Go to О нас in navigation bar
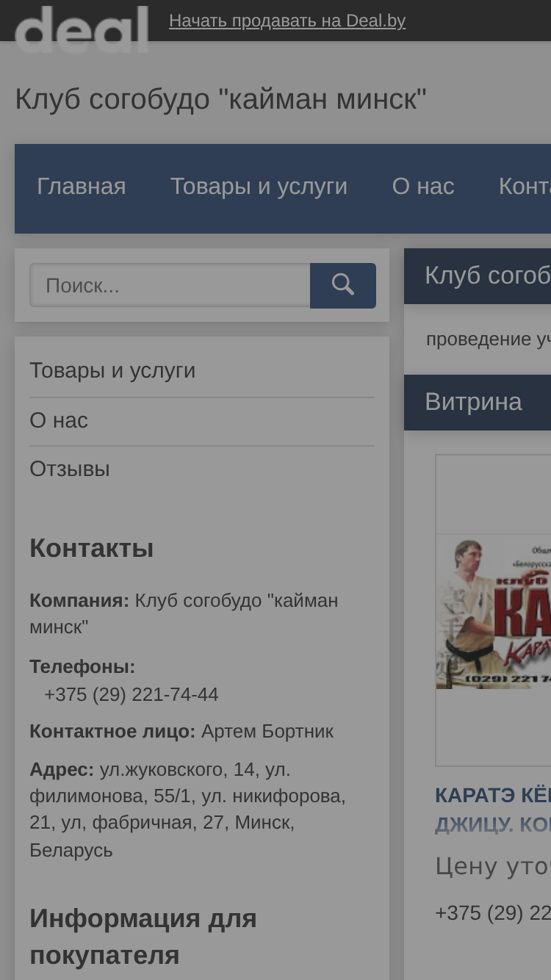Image resolution: width=551 pixels, height=980 pixels. point(423,187)
